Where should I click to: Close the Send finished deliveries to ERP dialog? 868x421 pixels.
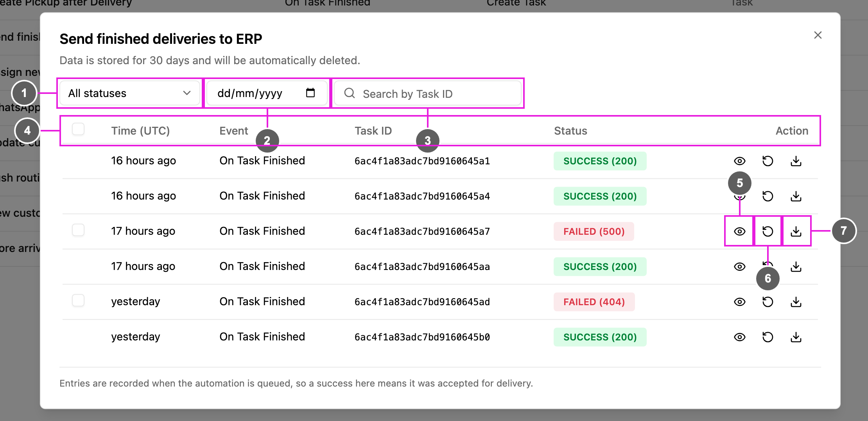(x=818, y=35)
